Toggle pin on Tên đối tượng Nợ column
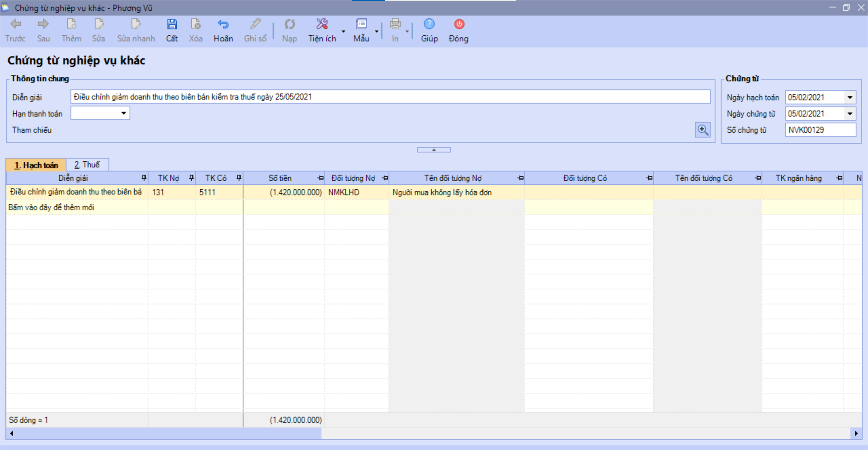868x450 pixels. click(520, 178)
